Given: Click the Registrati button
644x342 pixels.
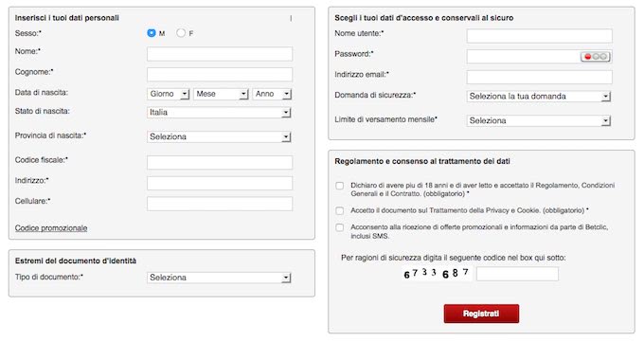Looking at the screenshot, I should pyautogui.click(x=481, y=314).
